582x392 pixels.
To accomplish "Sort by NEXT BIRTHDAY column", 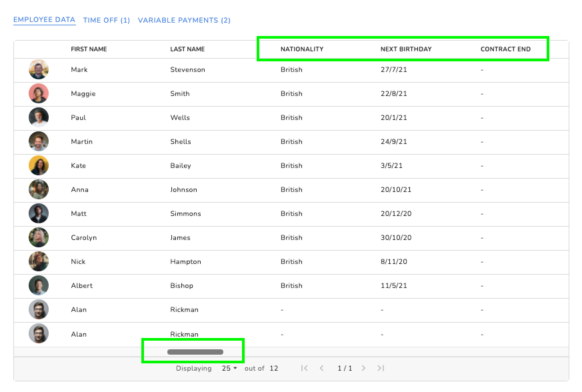I will point(405,49).
